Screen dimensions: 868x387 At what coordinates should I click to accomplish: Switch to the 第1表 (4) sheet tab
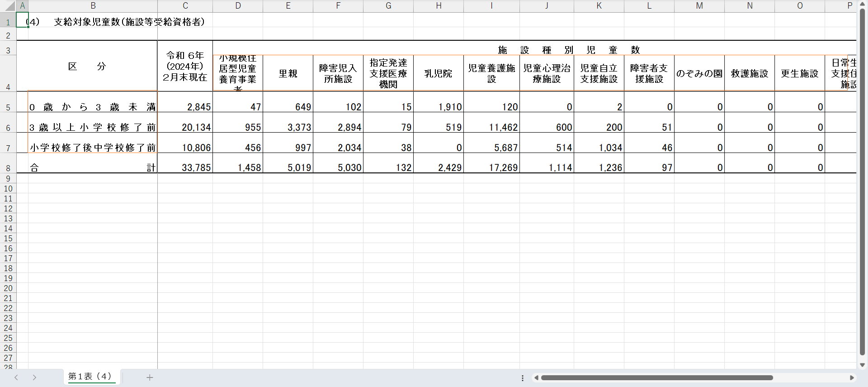(90, 377)
